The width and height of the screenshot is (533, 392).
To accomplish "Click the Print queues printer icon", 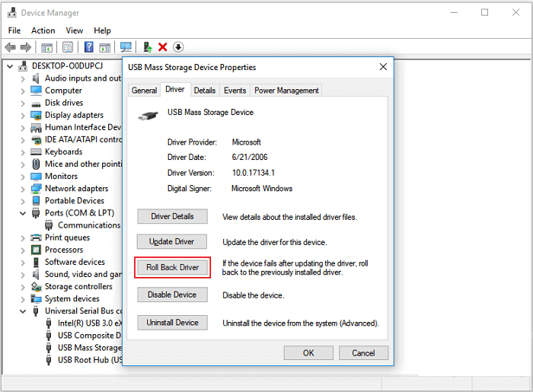I will pyautogui.click(x=36, y=237).
